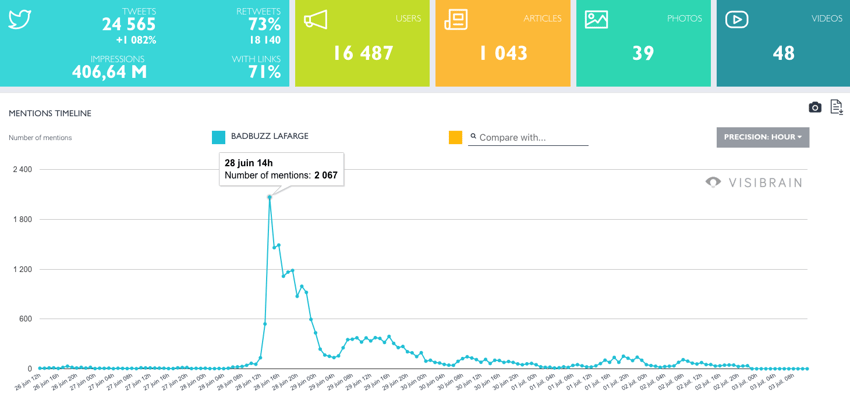Open the 39 Photos tile
Image resolution: width=850 pixels, height=397 pixels.
coord(643,43)
